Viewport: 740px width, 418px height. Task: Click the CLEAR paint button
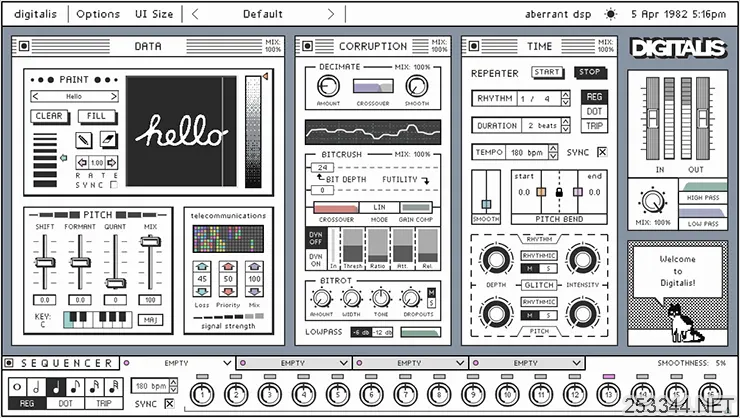pyautogui.click(x=49, y=116)
